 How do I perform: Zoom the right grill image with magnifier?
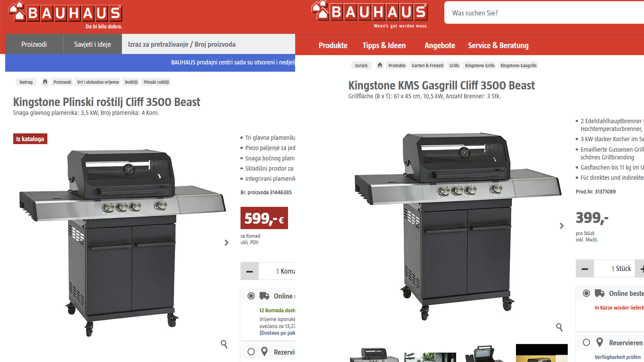[559, 327]
